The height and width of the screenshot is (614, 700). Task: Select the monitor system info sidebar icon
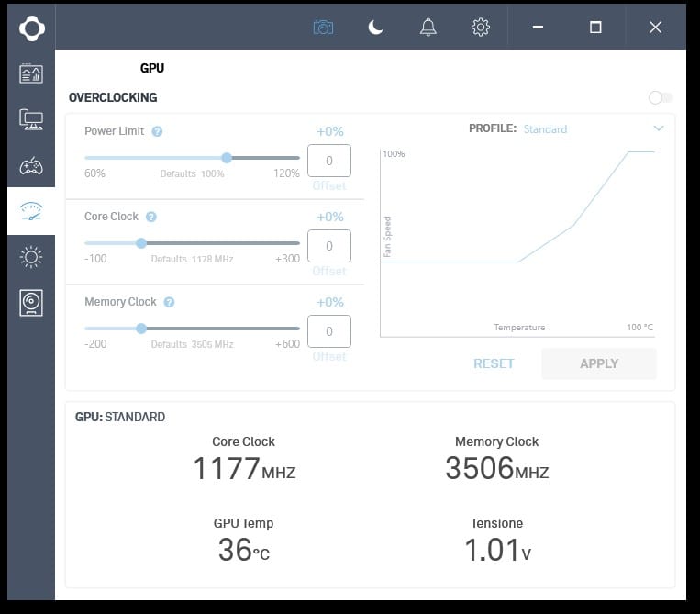pyautogui.click(x=31, y=119)
